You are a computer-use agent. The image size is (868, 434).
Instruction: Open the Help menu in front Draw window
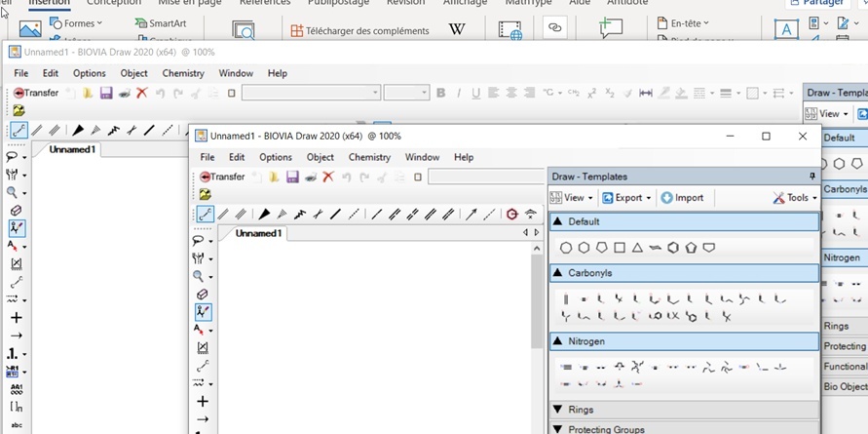tap(464, 157)
